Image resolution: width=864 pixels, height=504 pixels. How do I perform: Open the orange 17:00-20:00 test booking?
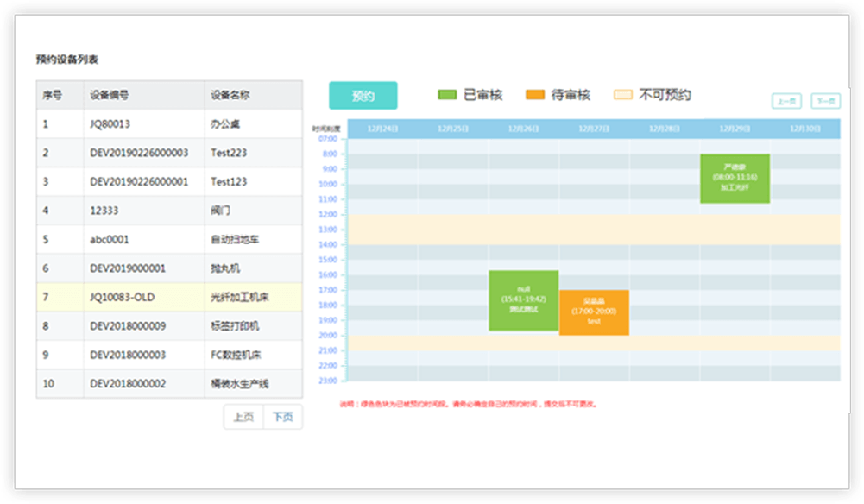(x=594, y=312)
